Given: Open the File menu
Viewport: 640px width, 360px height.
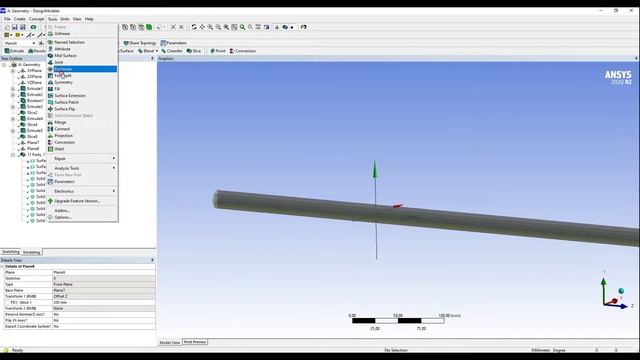Looking at the screenshot, I should pyautogui.click(x=7, y=19).
